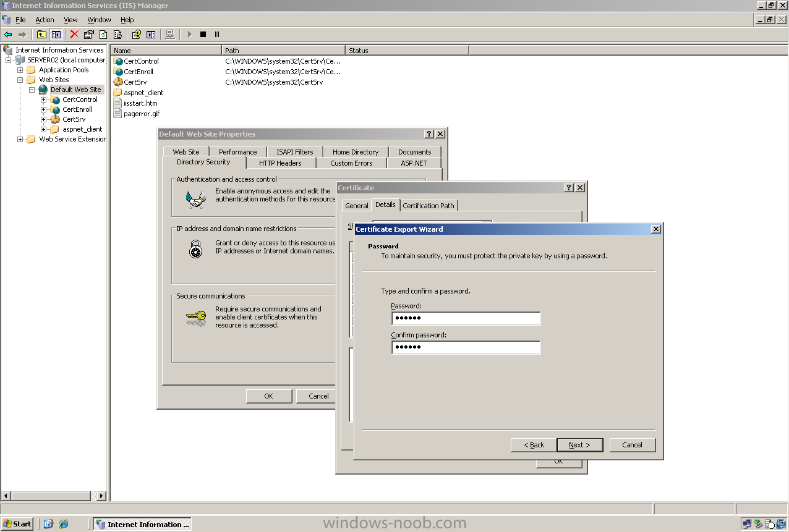789x532 pixels.
Task: Open the View menu
Action: [x=70, y=20]
